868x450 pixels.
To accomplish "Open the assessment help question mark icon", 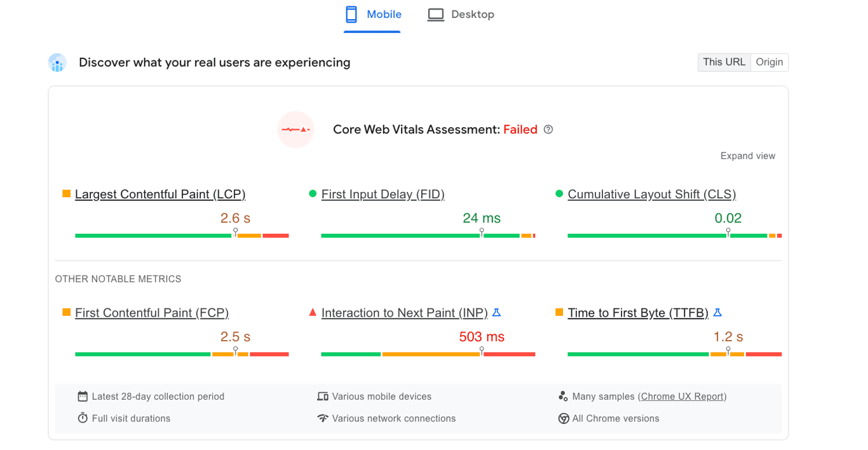I will point(548,129).
